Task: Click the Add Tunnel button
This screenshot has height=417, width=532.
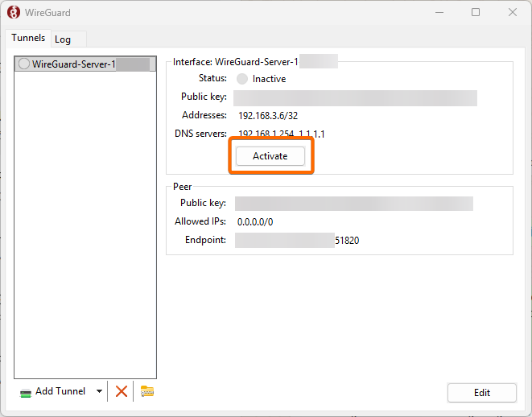Action: click(53, 391)
